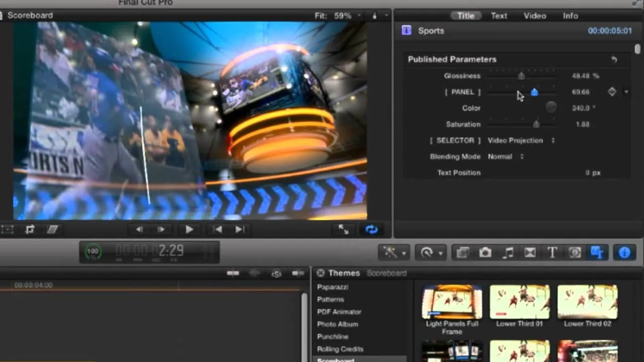Viewport: 644px width, 362px height.
Task: Toggle the Inspector info button
Action: pos(624,253)
